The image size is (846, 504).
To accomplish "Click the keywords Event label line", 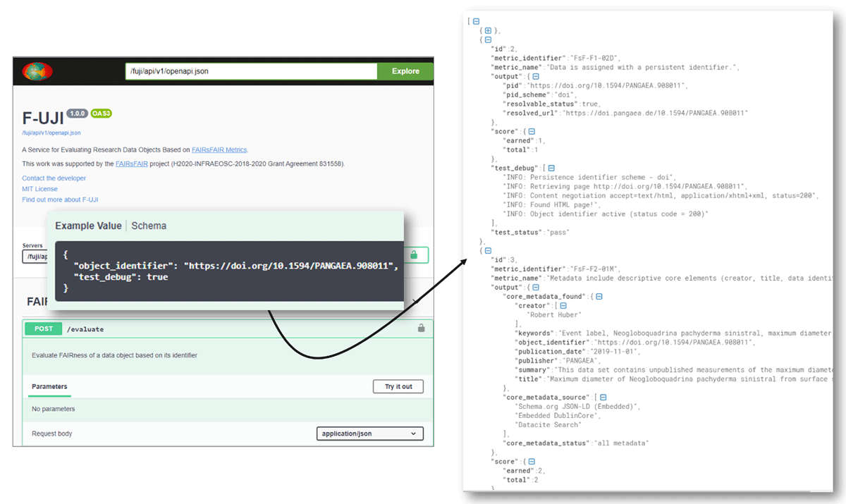I will (x=673, y=333).
